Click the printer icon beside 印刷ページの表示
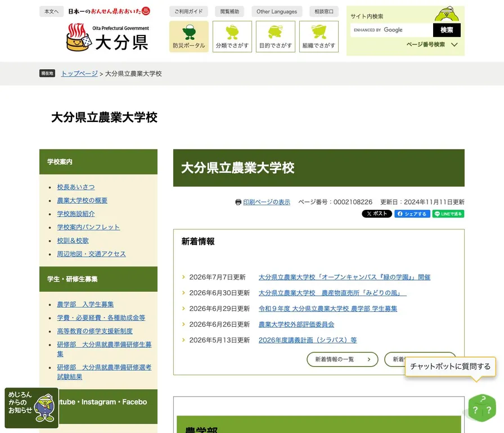504x433 pixels. click(238, 202)
